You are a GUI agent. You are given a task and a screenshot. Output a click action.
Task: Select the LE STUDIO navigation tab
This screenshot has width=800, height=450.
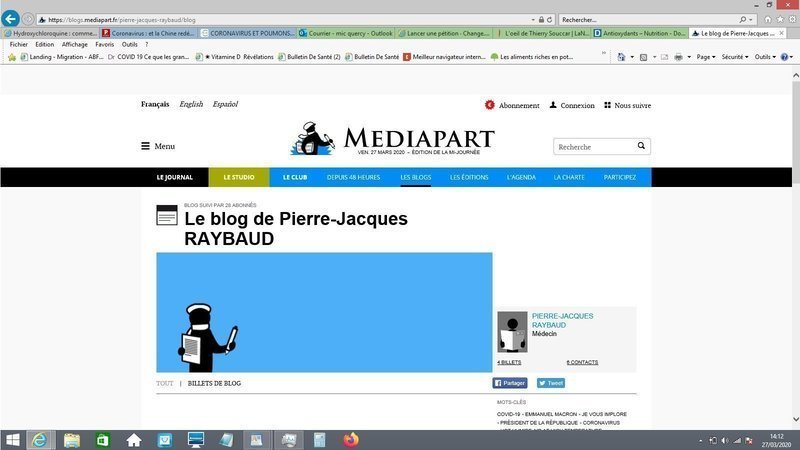pyautogui.click(x=238, y=177)
